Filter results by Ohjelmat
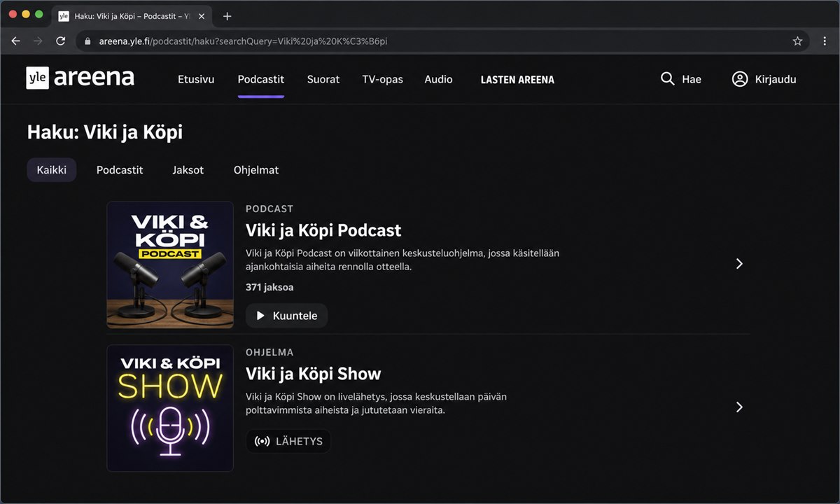This screenshot has width=840, height=504. (x=256, y=170)
